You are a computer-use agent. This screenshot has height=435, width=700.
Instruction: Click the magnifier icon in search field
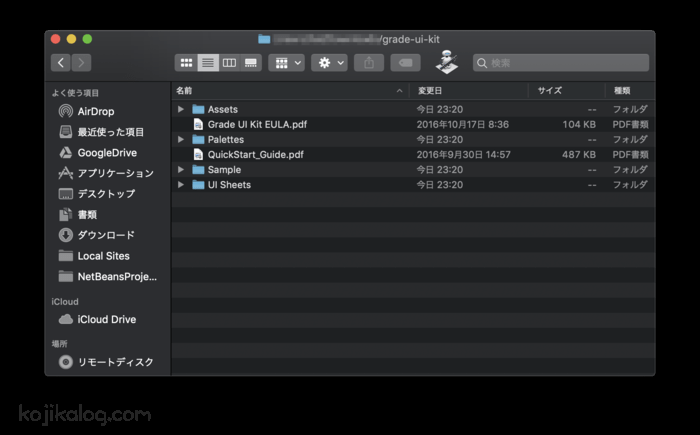pos(482,63)
